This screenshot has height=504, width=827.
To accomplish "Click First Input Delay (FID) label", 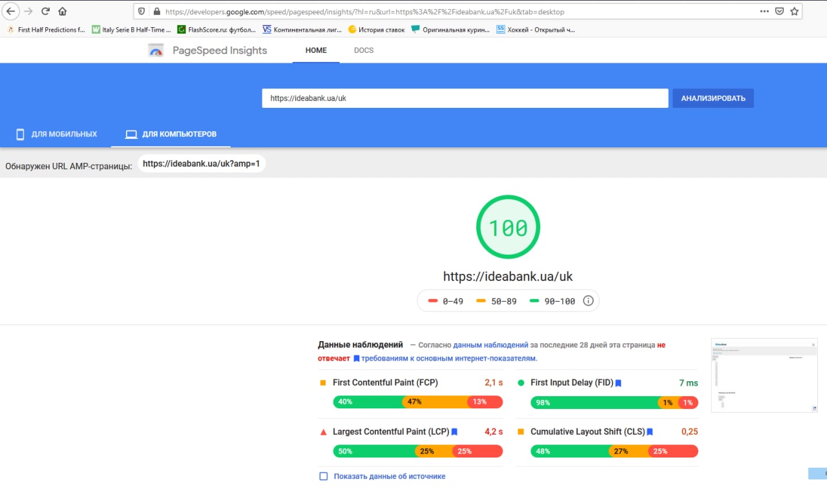I will [x=572, y=383].
